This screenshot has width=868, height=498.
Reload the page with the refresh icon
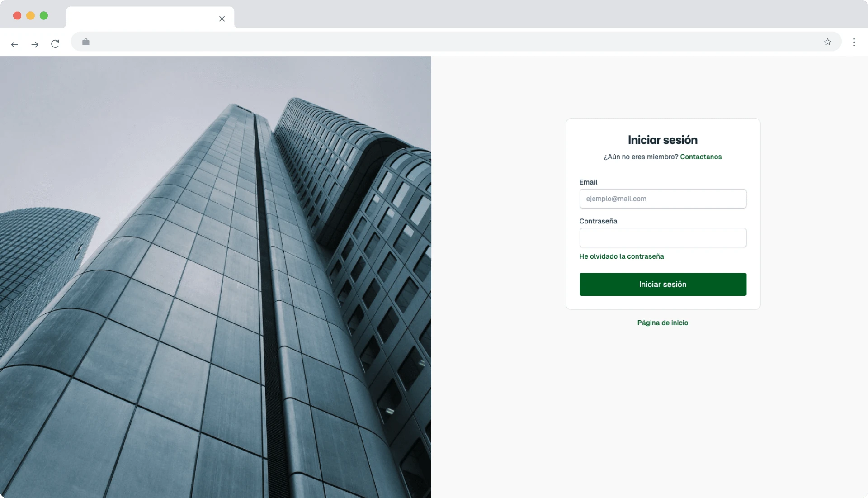(x=55, y=44)
